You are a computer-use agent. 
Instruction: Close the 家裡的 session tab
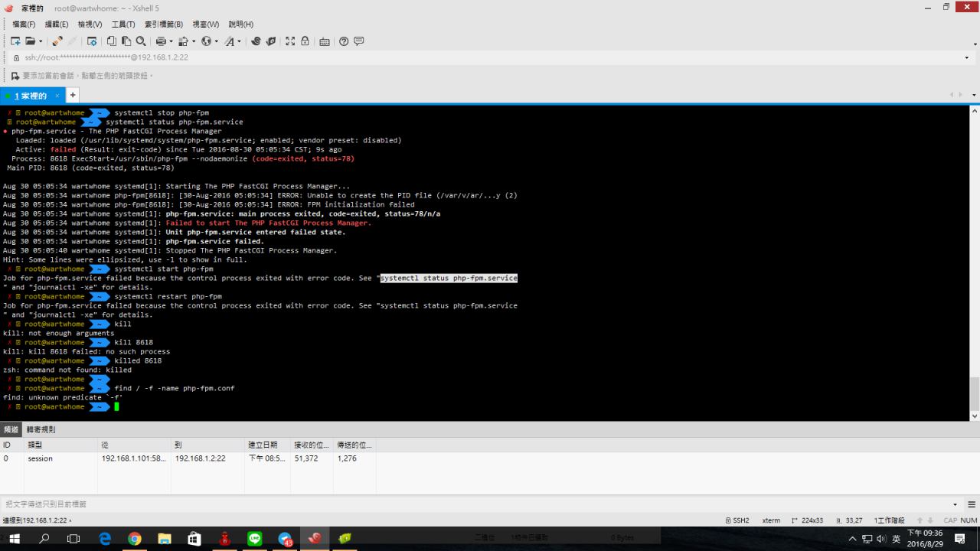click(x=57, y=96)
